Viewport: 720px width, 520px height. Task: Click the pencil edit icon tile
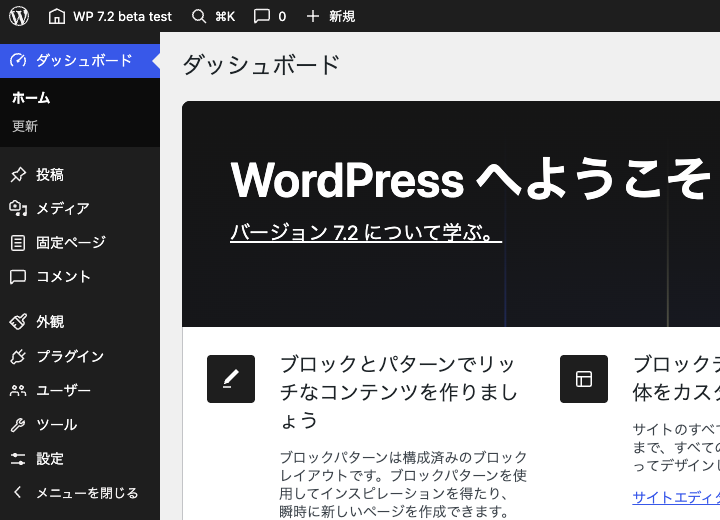231,379
